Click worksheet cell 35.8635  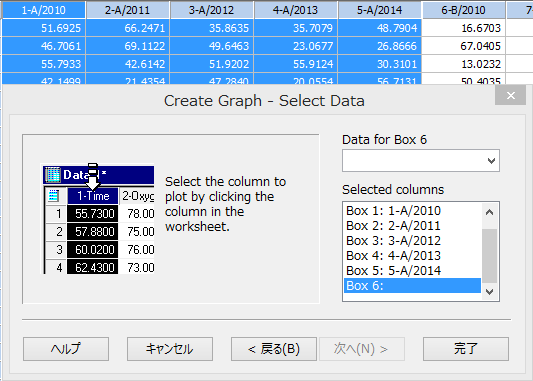pos(211,28)
